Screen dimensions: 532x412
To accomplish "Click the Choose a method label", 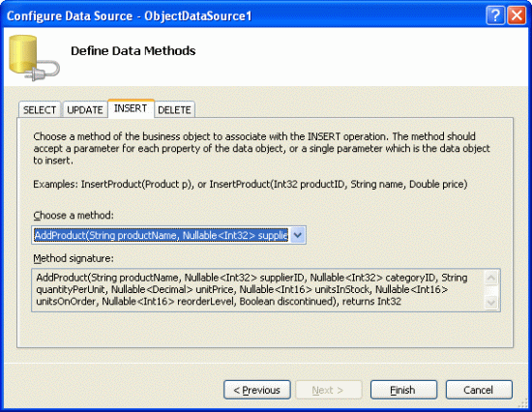I will pyautogui.click(x=74, y=215).
